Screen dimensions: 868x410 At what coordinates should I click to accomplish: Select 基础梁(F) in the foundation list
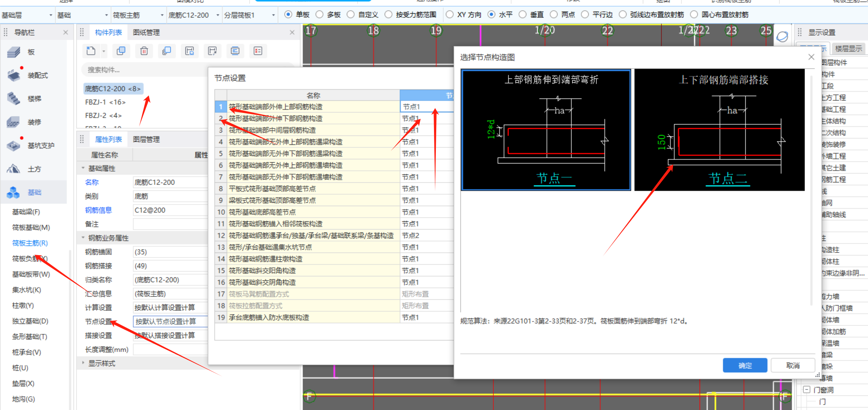click(x=26, y=212)
